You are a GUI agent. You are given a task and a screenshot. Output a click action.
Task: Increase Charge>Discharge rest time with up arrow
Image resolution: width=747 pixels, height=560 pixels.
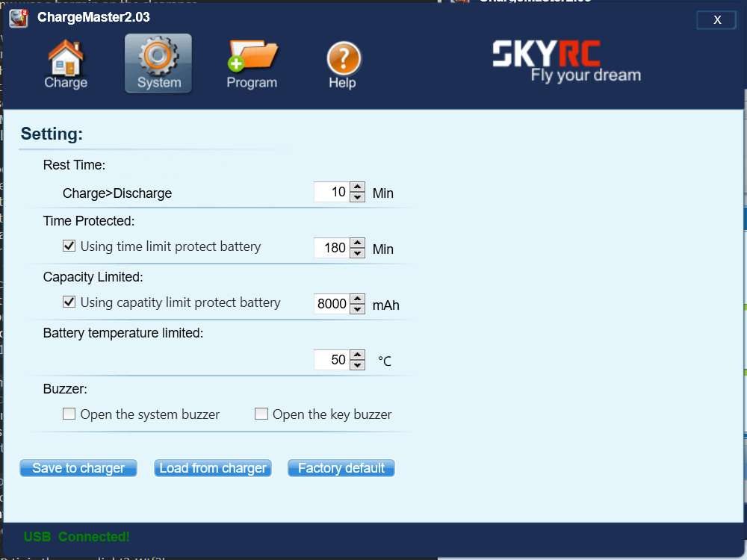(x=358, y=187)
